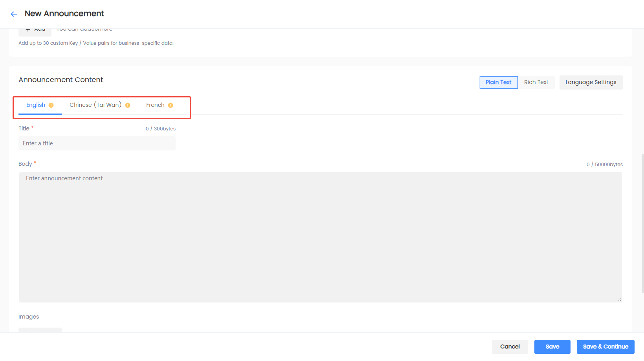Click the warning icon beside Chinese (Tai Wan)
The width and height of the screenshot is (644, 361).
128,105
